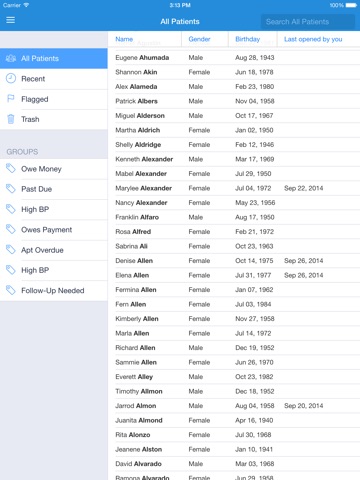Sort the list by Name column

(124, 39)
